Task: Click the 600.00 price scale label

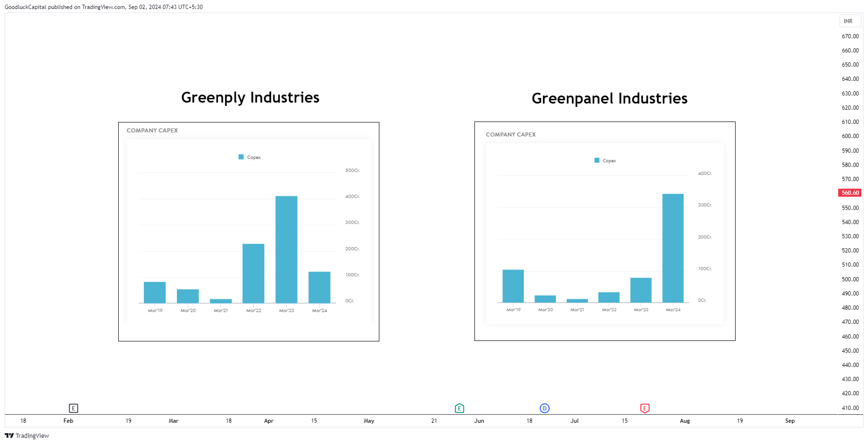Action: [x=850, y=136]
